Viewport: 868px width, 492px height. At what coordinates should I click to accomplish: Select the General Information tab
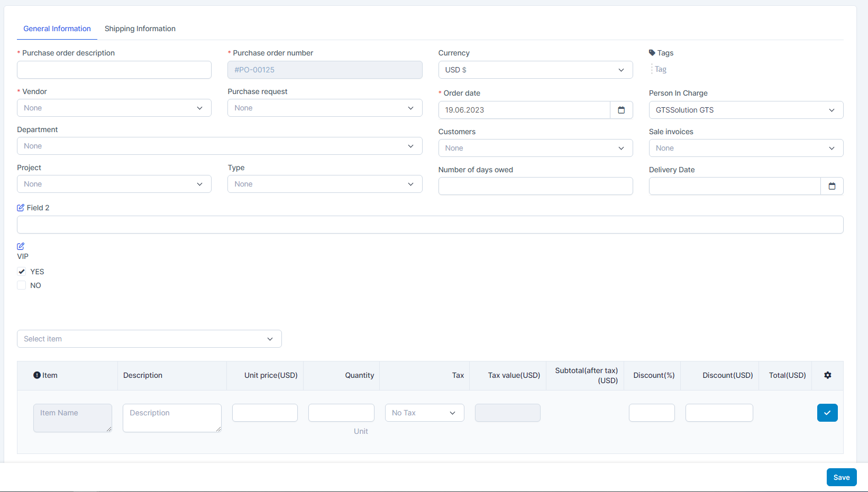pyautogui.click(x=57, y=29)
